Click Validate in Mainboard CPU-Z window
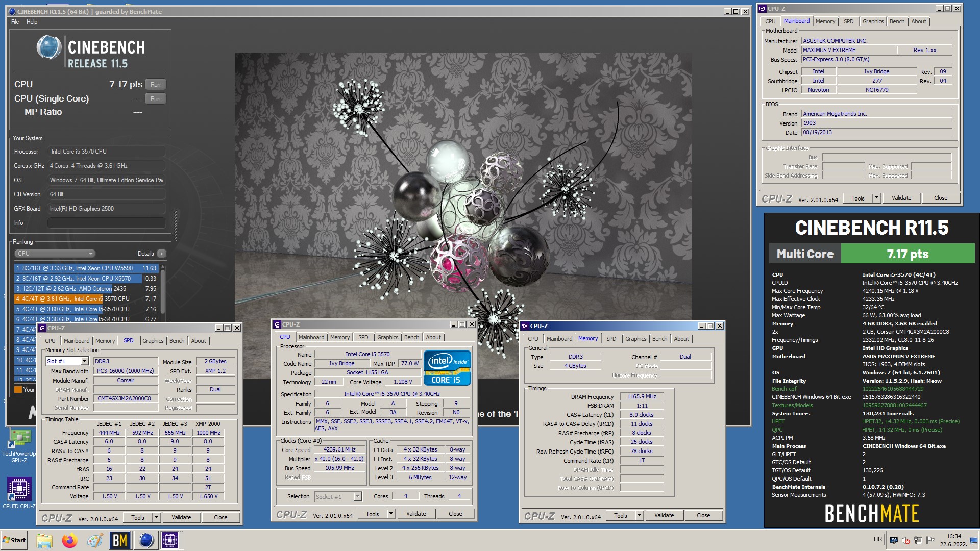Viewport: 980px width, 551px height. click(x=901, y=198)
